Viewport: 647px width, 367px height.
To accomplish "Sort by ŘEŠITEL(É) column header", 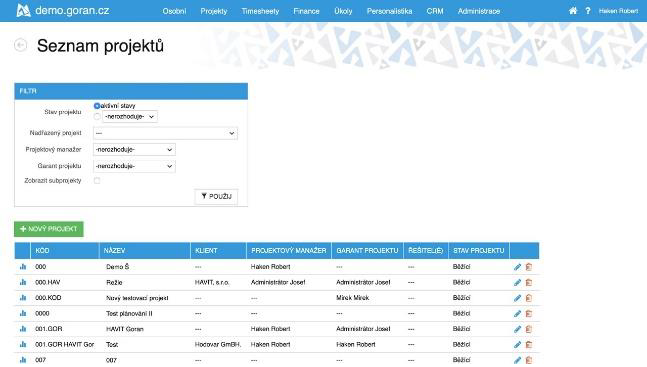I will tap(425, 251).
